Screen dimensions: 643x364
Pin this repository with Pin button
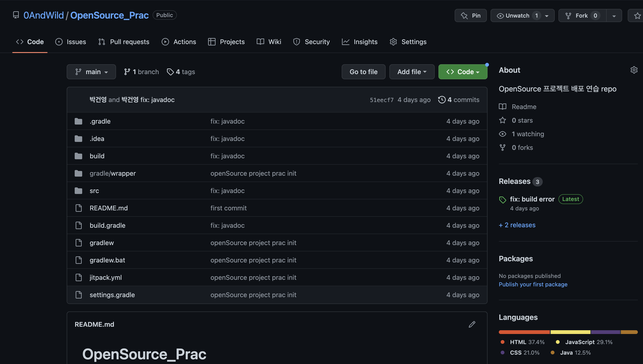pos(471,16)
